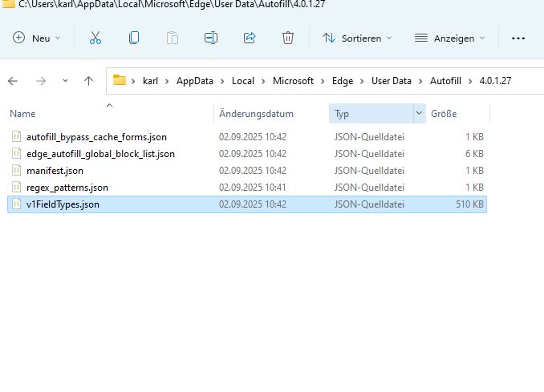Open the Neu (New) dropdown
Image resolution: width=544 pixels, height=392 pixels.
pyautogui.click(x=36, y=38)
